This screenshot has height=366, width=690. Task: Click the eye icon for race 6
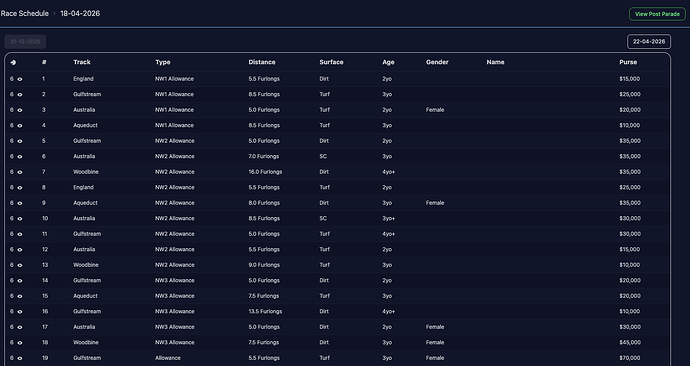tap(20, 157)
